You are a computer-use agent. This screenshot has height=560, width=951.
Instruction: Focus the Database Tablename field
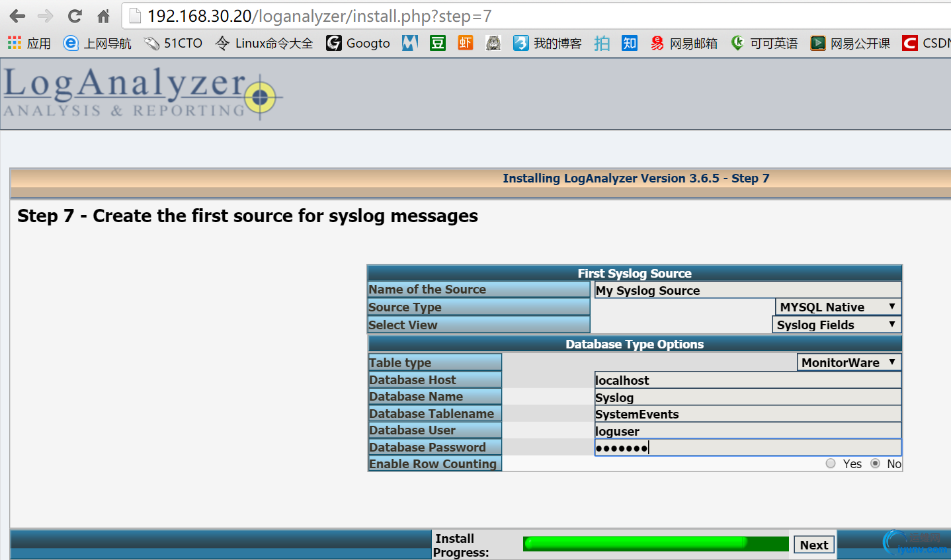[748, 414]
